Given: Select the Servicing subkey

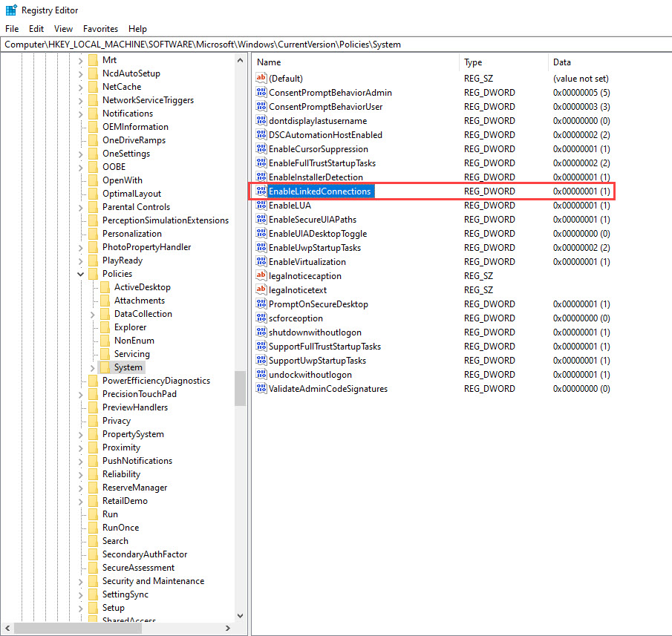Looking at the screenshot, I should (132, 354).
